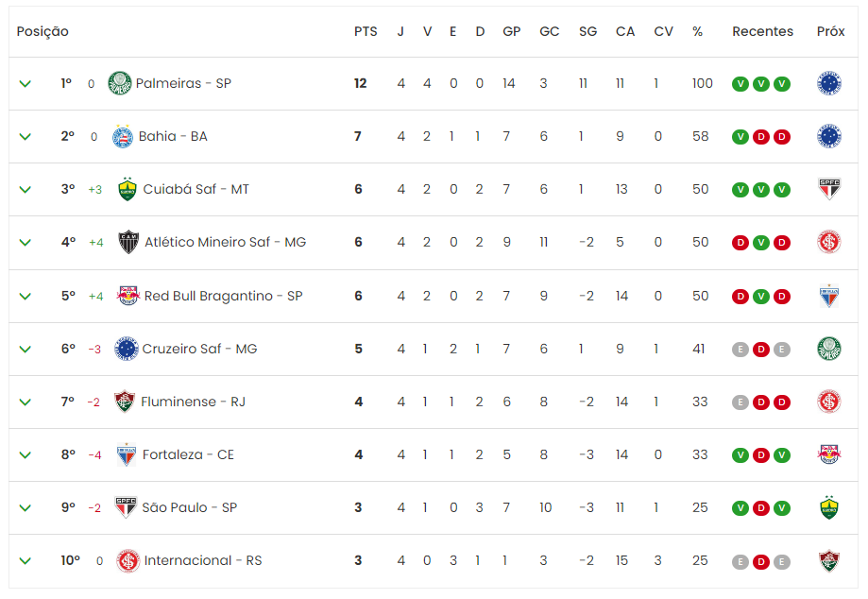Expand the Fortaleza row details arrow

pyautogui.click(x=25, y=455)
